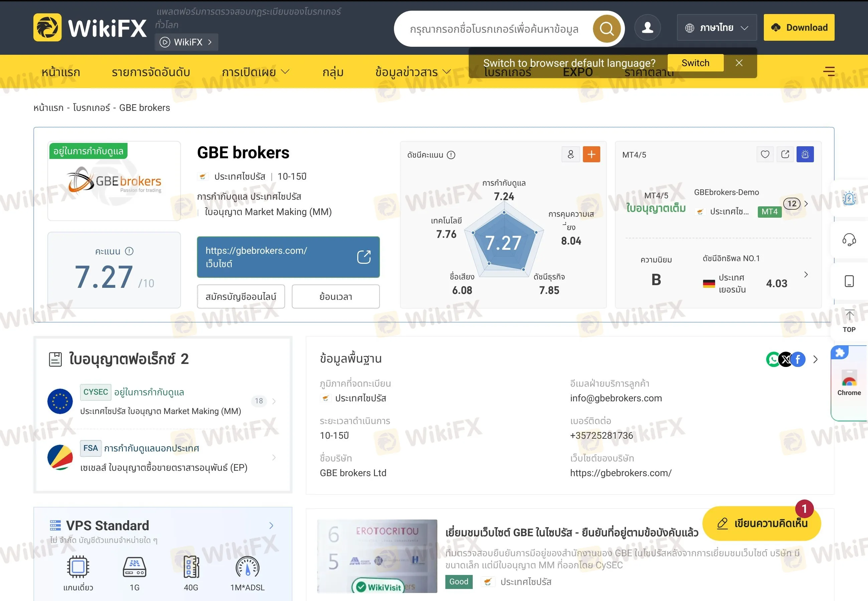
Task: Favorite GBE brokers with heart icon
Action: pyautogui.click(x=765, y=154)
